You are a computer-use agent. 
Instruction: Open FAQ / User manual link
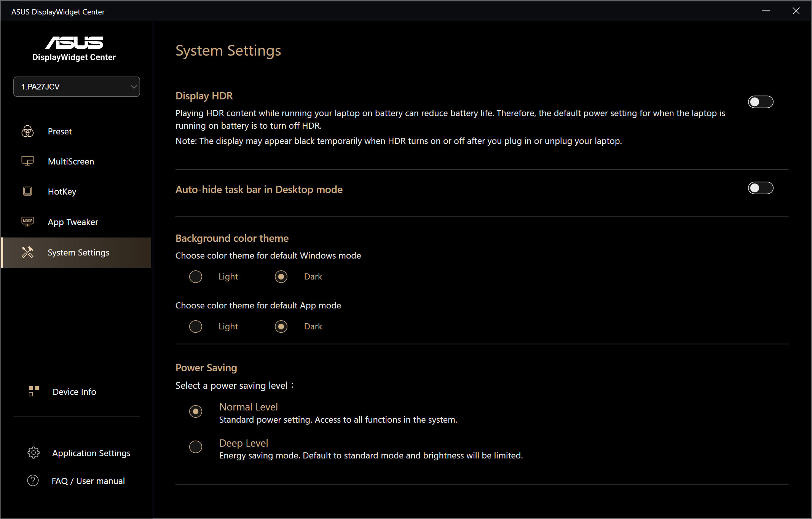click(88, 481)
